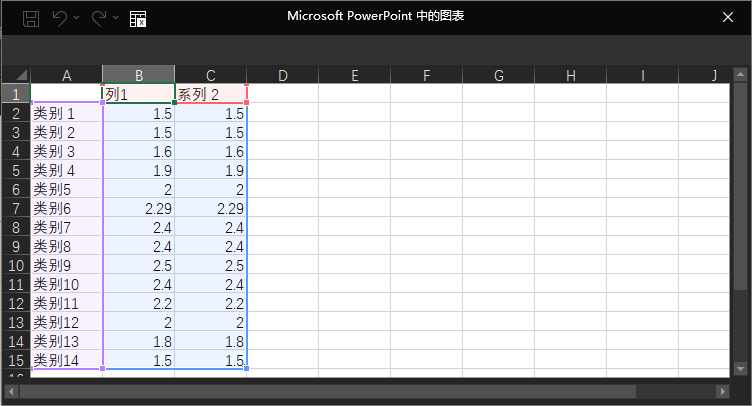The image size is (752, 406).
Task: Open the Redo history dropdown arrow
Action: (x=116, y=18)
